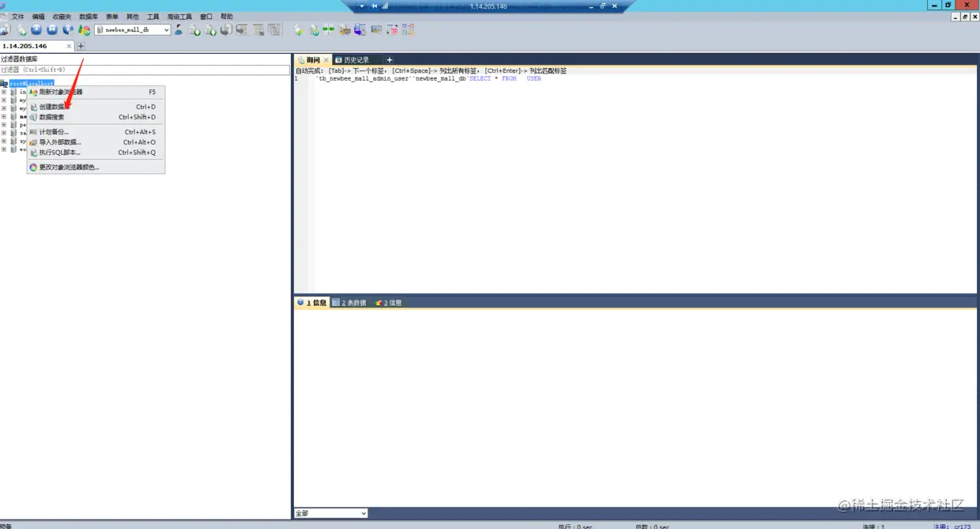Open the 编辑 menu
Image resolution: width=980 pixels, height=529 pixels.
(x=38, y=17)
